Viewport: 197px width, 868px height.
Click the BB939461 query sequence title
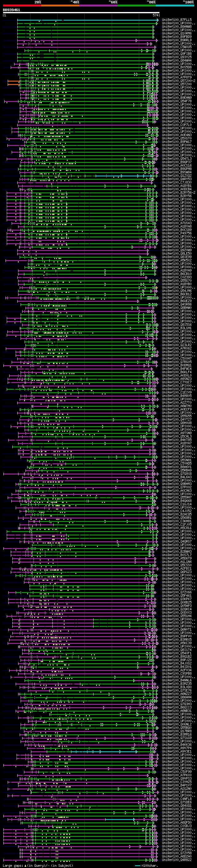coord(11,10)
